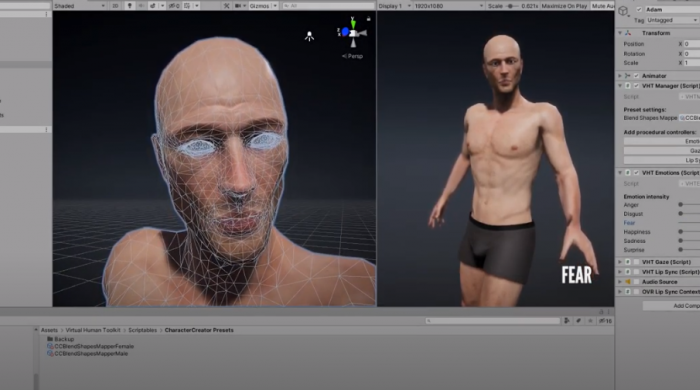Toggle the Adam object active checkbox
This screenshot has height=390, width=700.
639,9
